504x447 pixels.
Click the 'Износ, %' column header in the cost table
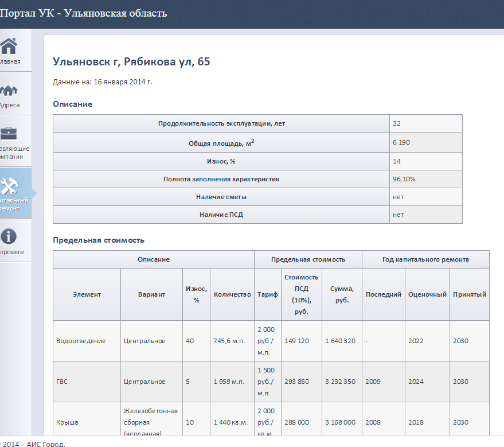197,294
